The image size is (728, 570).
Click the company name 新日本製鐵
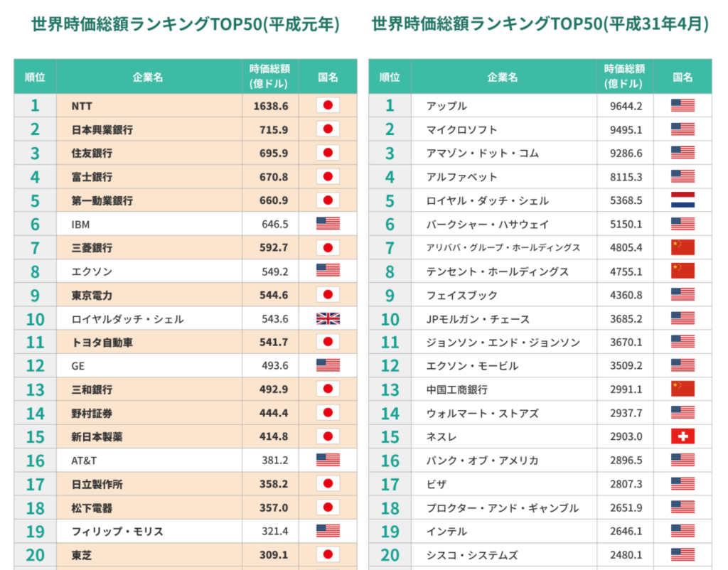[97, 437]
